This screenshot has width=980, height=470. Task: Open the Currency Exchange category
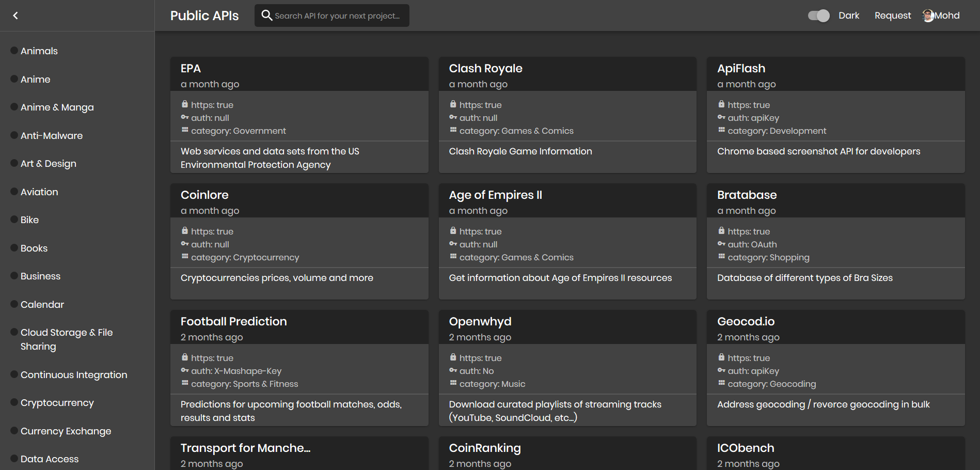pos(66,431)
